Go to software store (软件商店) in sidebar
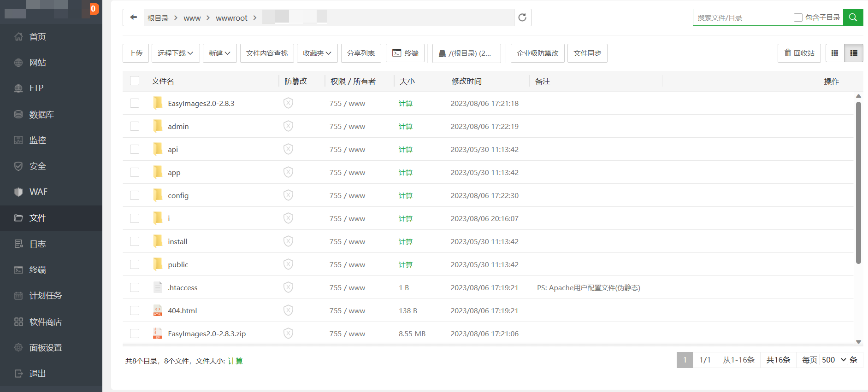 45,322
